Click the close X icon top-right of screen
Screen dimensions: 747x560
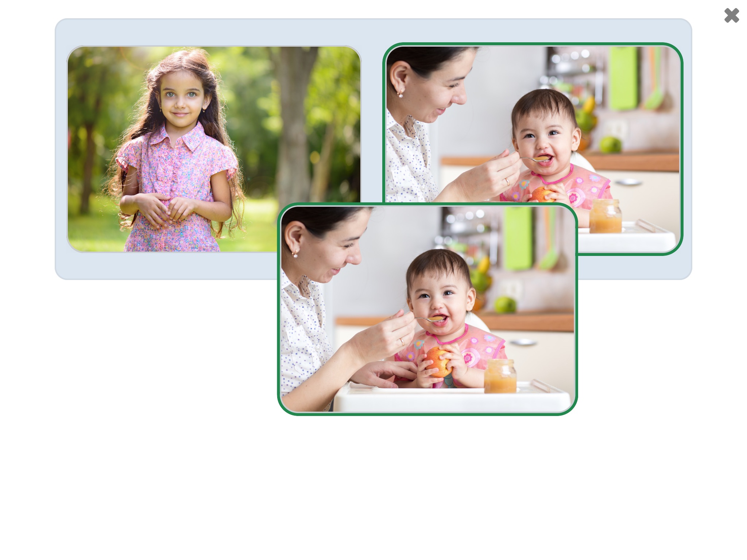tap(732, 15)
